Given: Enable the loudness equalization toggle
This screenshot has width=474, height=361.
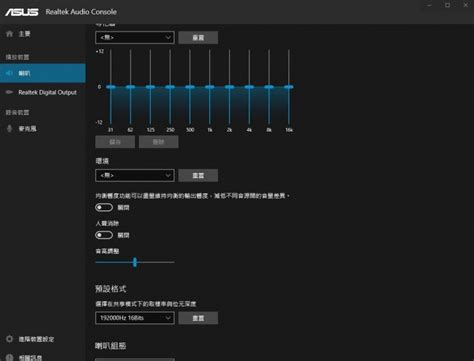Looking at the screenshot, I should [x=104, y=207].
